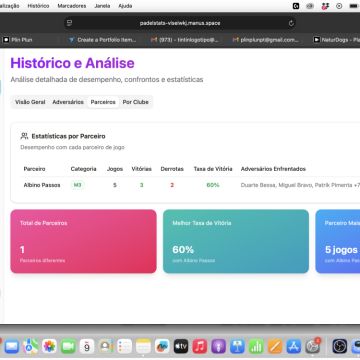Image resolution: width=360 pixels, height=360 pixels.
Task: Click the Derrotas column header
Action: [x=172, y=169]
